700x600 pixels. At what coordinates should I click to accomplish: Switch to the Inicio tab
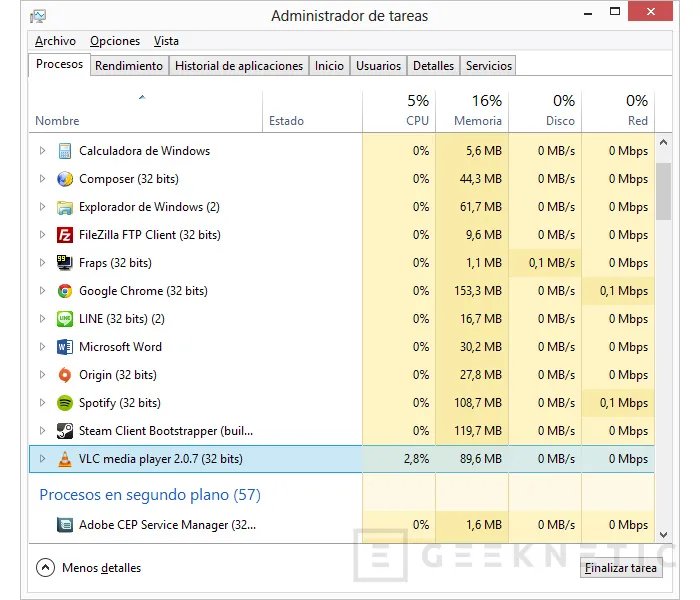pos(329,66)
